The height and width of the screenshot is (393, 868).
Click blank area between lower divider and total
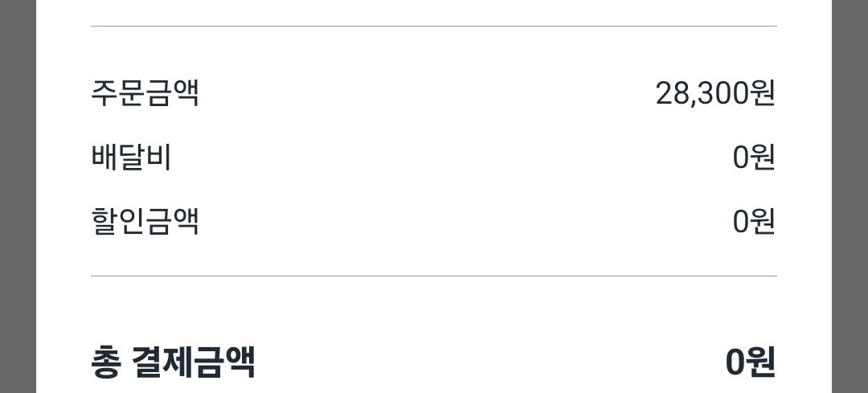point(434,313)
